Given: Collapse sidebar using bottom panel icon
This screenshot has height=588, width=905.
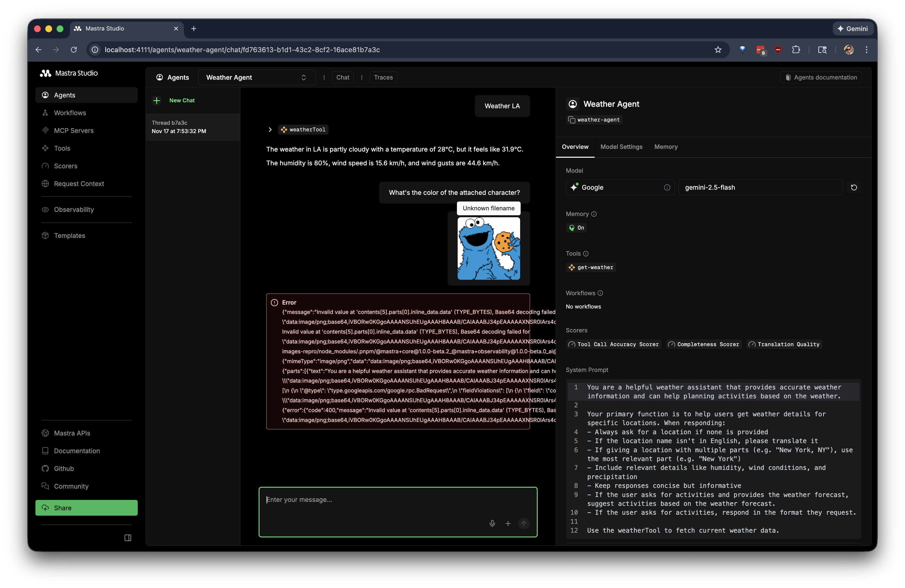Looking at the screenshot, I should click(x=128, y=538).
